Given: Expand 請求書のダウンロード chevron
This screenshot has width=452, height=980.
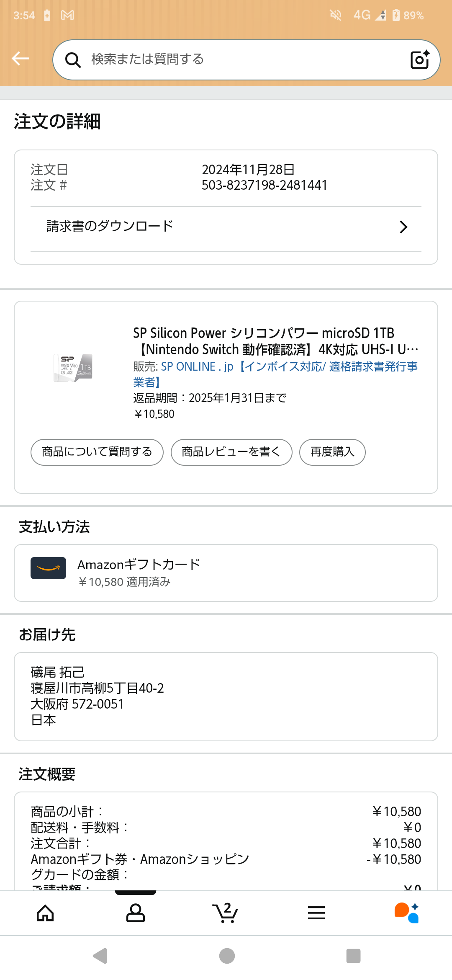Looking at the screenshot, I should tap(403, 227).
